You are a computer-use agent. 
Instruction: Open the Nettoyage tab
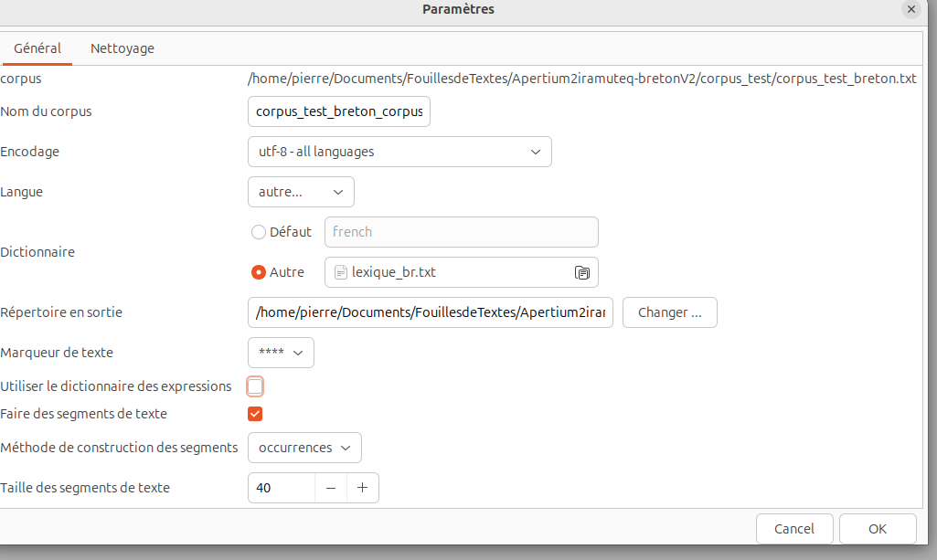click(122, 48)
